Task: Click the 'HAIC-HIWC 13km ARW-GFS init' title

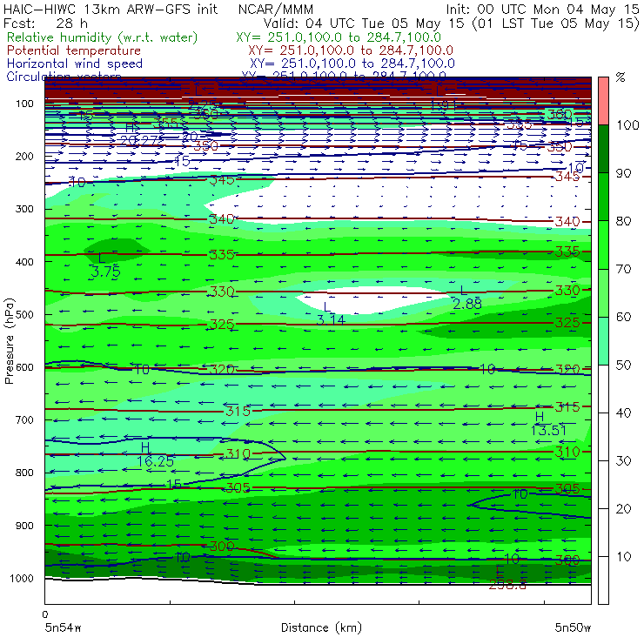Action: 111,9
